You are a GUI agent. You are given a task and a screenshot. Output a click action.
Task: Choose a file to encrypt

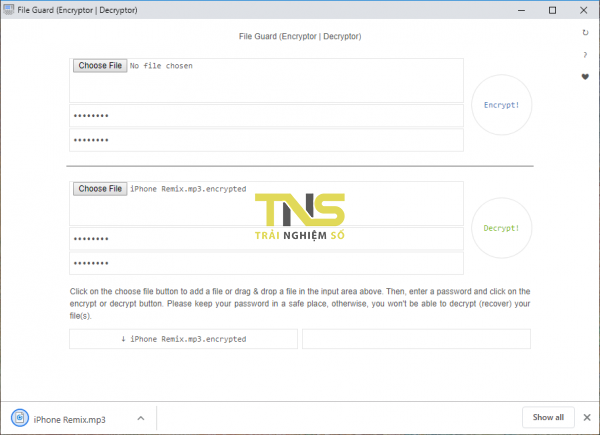coord(100,65)
